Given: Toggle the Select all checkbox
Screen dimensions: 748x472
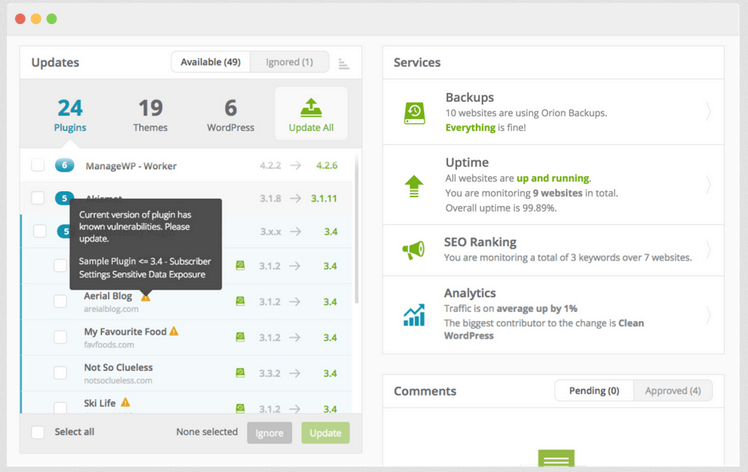Looking at the screenshot, I should (37, 432).
